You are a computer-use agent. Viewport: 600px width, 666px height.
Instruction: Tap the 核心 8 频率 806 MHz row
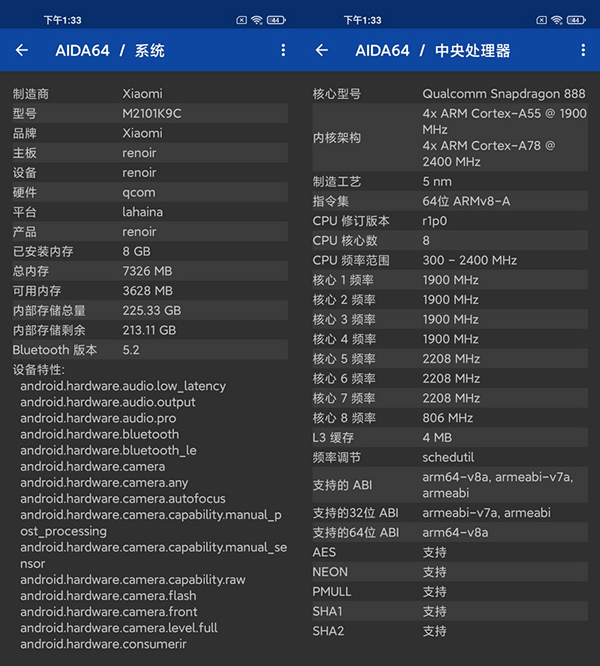(450, 418)
